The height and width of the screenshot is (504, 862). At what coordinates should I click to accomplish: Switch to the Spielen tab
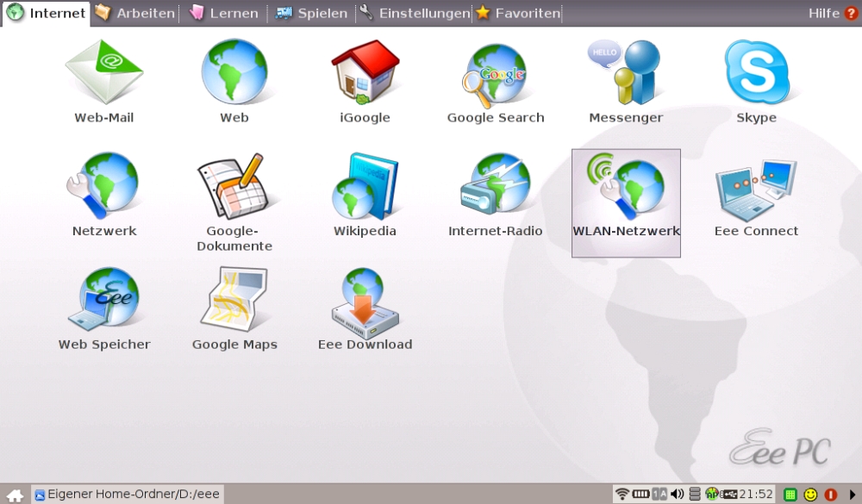311,13
